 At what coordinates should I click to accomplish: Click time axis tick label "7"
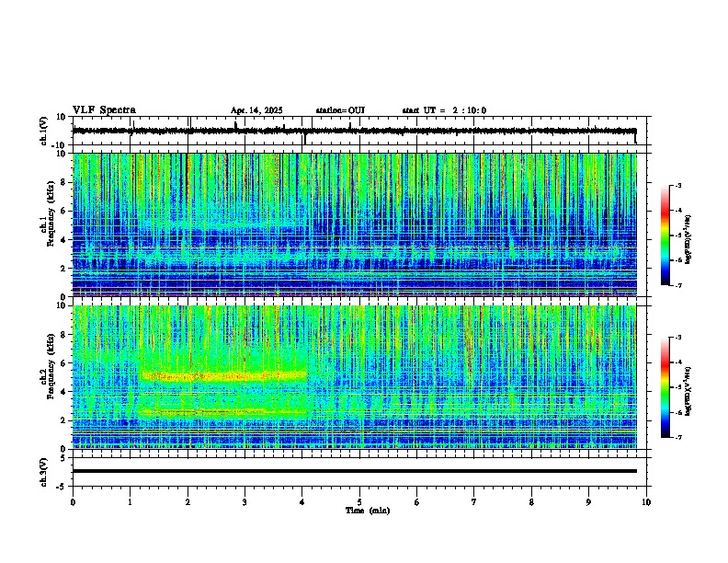[x=474, y=502]
